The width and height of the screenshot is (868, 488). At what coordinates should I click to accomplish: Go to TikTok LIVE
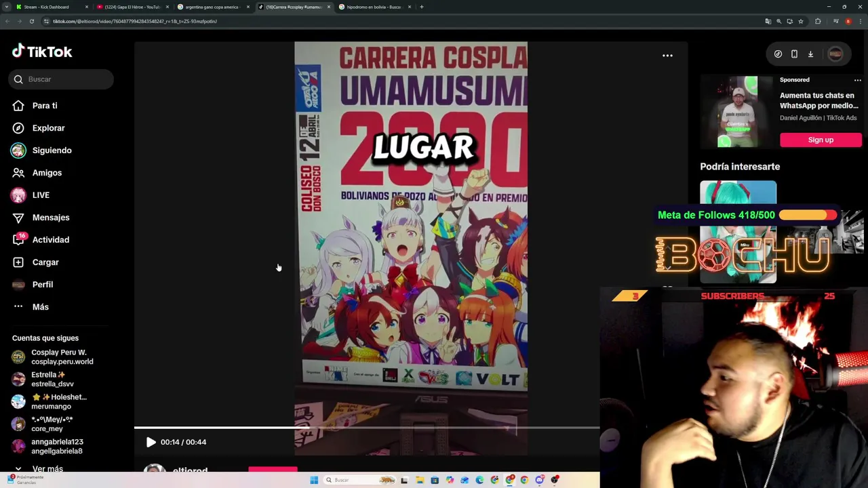coord(41,195)
